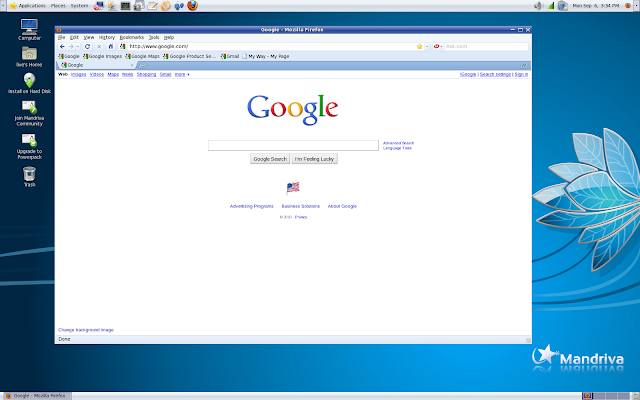The width and height of the screenshot is (640, 400).
Task: Open the Google Maps bookmark
Action: [142, 56]
